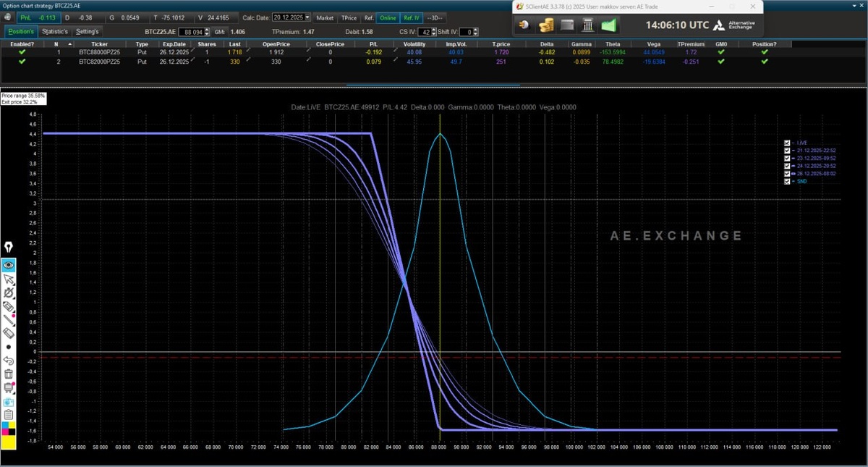
Task: Uncheck the SND legend checkbox
Action: [787, 181]
